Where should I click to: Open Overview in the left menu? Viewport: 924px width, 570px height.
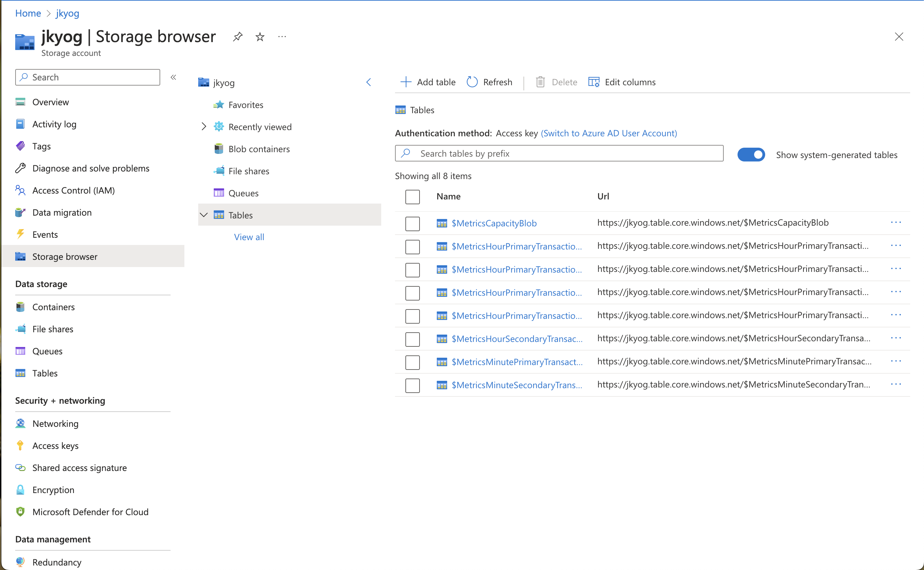click(x=50, y=102)
